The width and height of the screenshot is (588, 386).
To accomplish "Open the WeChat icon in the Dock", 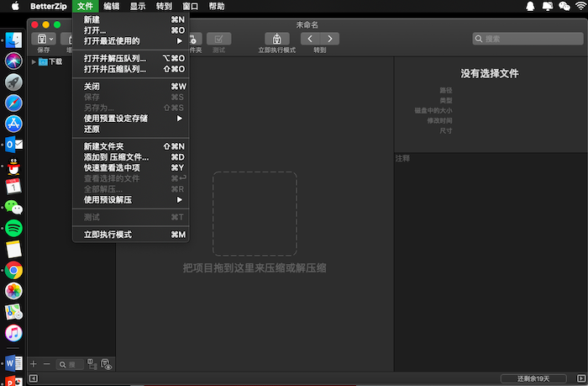I will coord(13,207).
